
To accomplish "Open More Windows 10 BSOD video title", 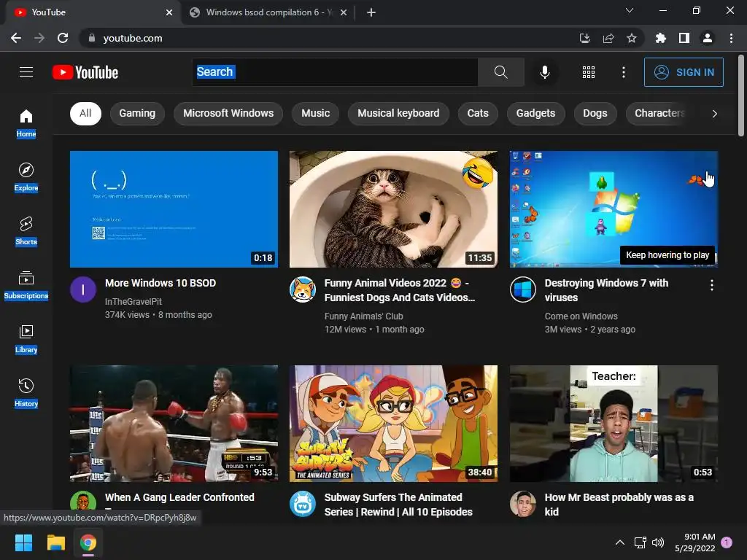I will click(x=160, y=283).
